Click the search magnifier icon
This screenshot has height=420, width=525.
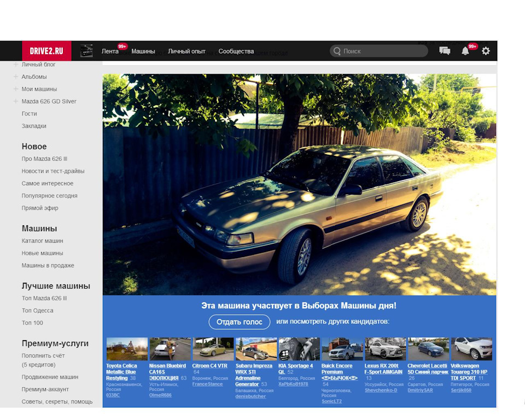337,51
